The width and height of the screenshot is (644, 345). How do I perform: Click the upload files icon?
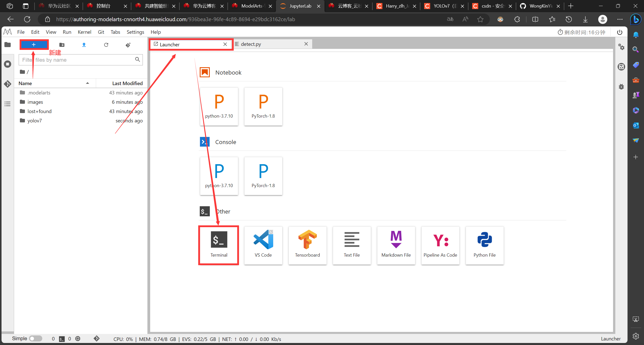click(84, 45)
